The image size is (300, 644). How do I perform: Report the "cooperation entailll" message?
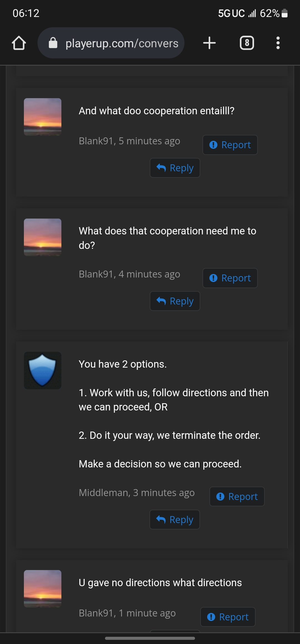click(230, 145)
